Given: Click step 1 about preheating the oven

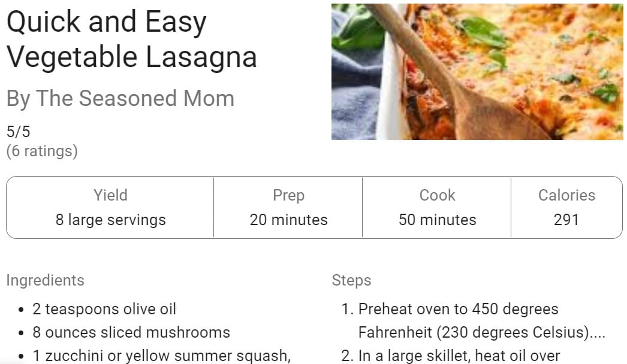Looking at the screenshot, I should point(458,320).
